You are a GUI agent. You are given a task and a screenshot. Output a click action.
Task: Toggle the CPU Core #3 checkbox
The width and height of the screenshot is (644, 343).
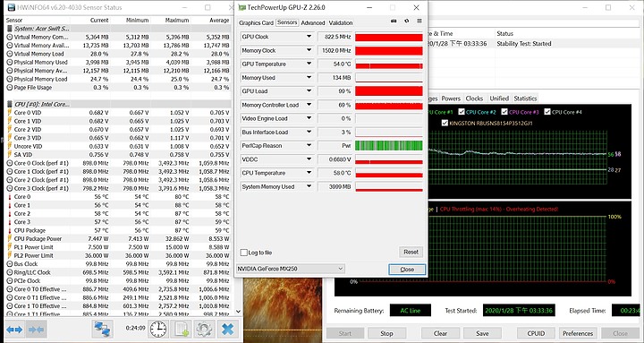504,112
